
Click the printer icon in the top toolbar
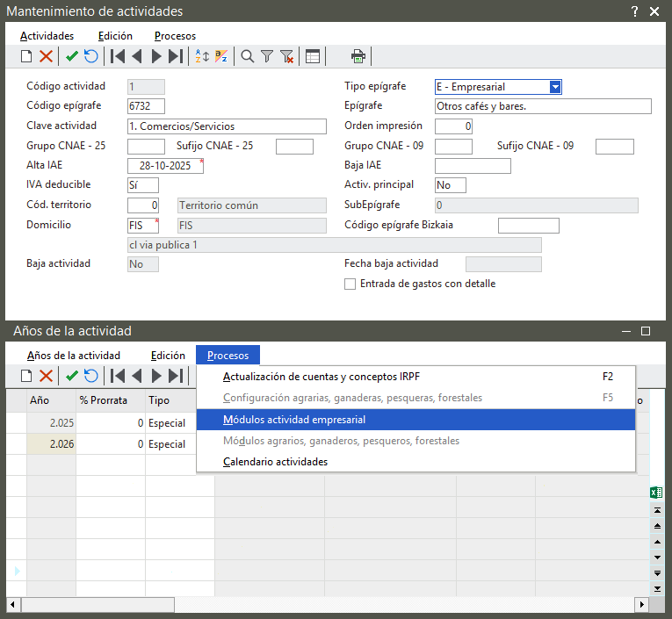pyautogui.click(x=358, y=57)
